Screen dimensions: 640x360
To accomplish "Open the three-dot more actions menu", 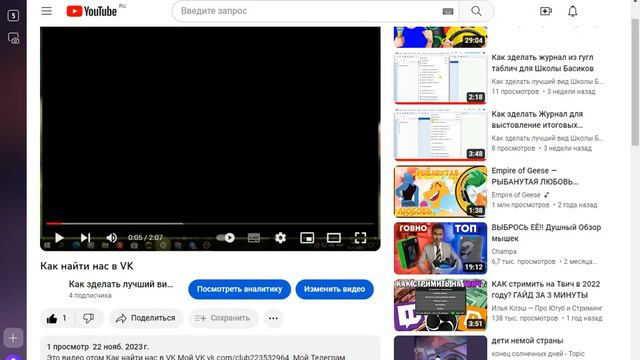I will coord(273,318).
